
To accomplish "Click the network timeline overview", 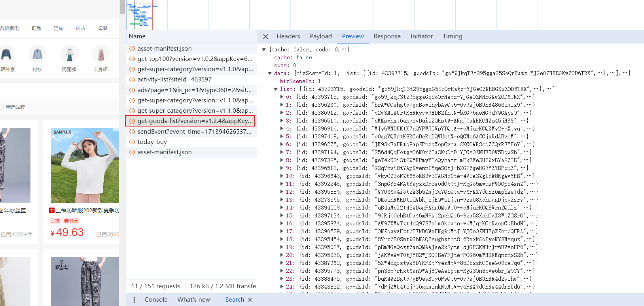I will click(385, 15).
